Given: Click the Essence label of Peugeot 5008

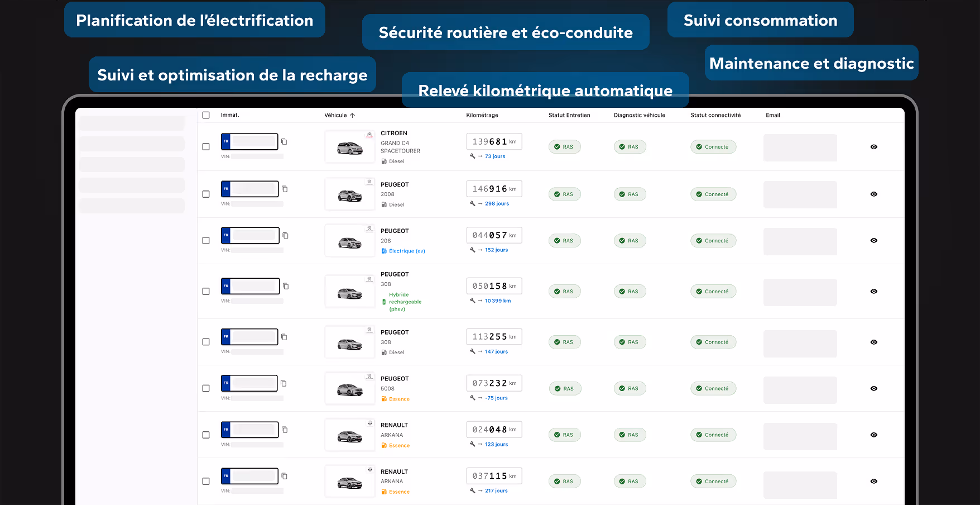Looking at the screenshot, I should [399, 399].
